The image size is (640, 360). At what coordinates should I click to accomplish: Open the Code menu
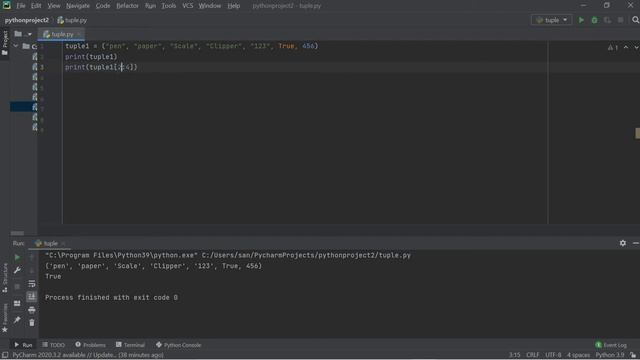[103, 6]
